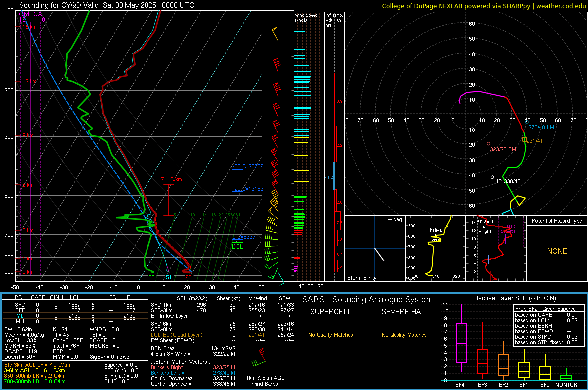The width and height of the screenshot is (588, 390).
Task: Click the 'Potential Hazard Type' header
Action: point(557,221)
